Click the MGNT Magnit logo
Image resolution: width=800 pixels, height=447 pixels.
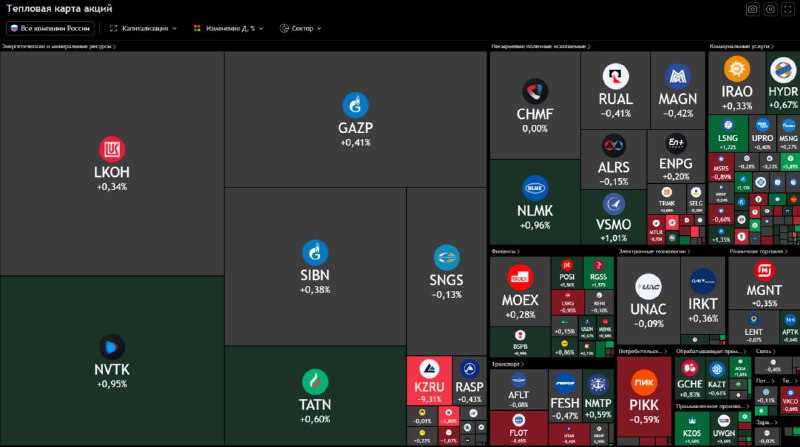coord(764,270)
